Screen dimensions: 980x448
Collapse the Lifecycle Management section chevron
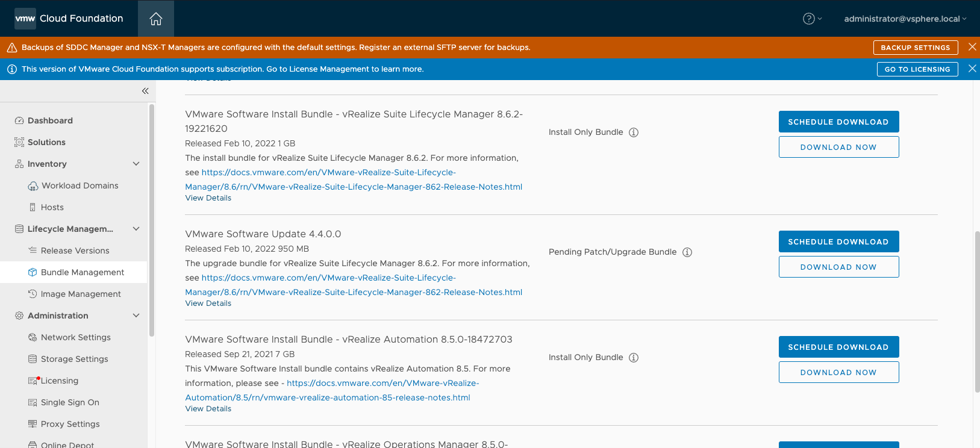pos(136,229)
